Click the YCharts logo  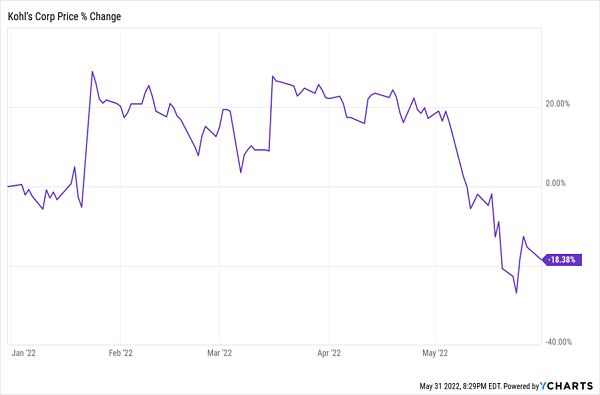pos(566,386)
